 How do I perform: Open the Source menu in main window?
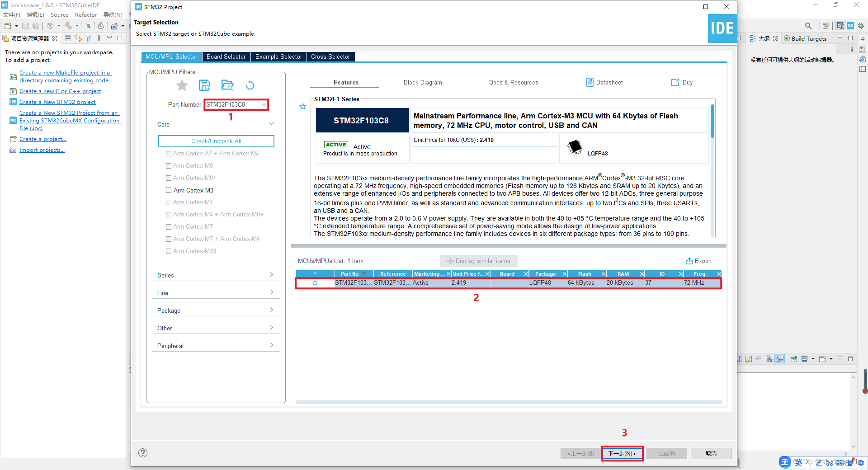point(59,15)
